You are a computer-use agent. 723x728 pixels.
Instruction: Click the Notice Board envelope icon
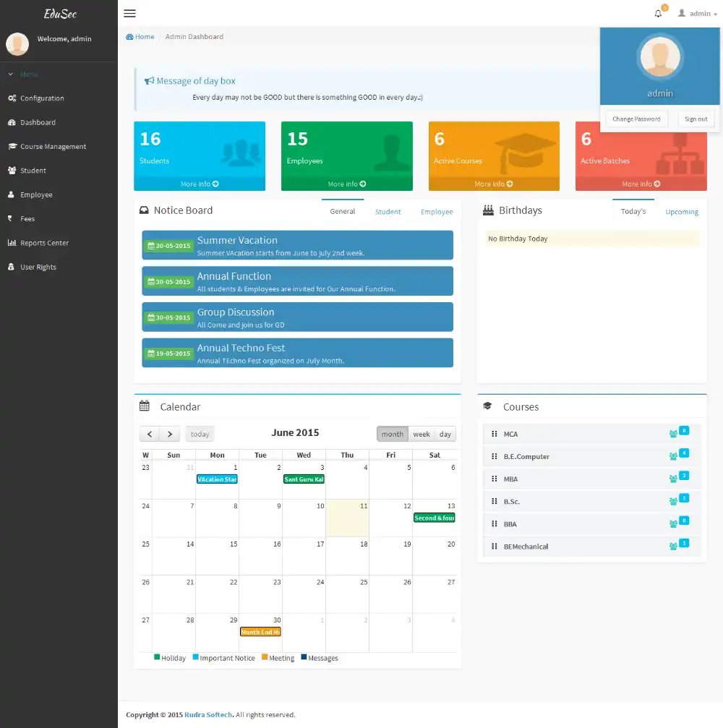pyautogui.click(x=145, y=210)
